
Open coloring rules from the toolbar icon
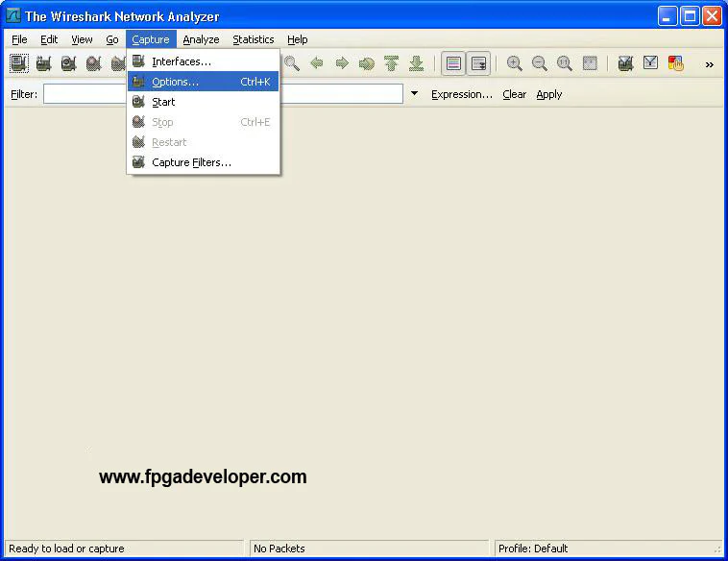click(676, 64)
